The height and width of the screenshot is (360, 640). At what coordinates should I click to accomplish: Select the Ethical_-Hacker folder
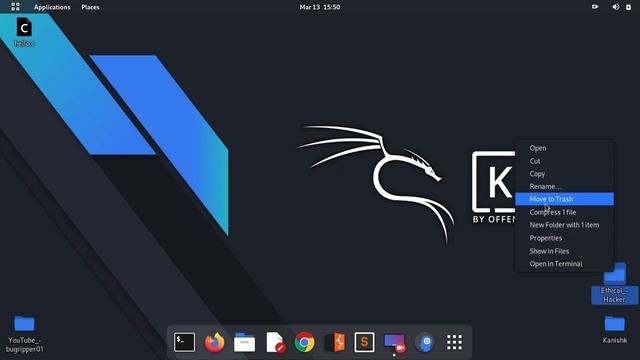[615, 284]
